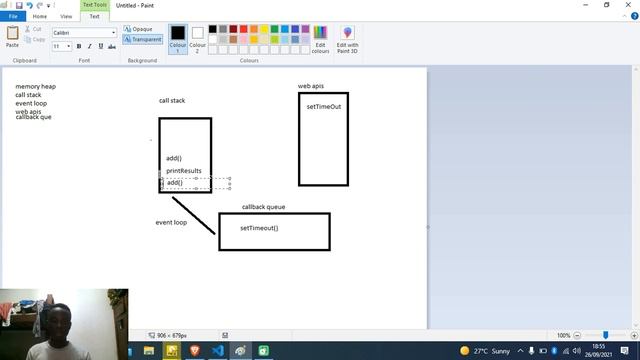Open Paint Help
This screenshot has width=640, height=360.
pyautogui.click(x=635, y=16)
